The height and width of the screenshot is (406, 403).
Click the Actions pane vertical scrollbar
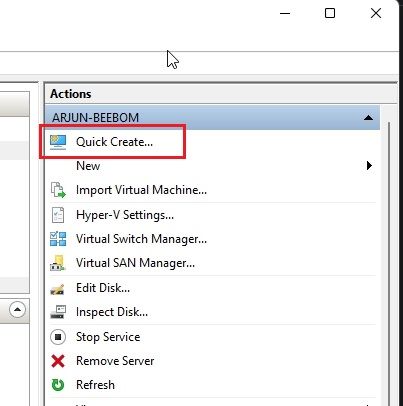click(x=389, y=263)
